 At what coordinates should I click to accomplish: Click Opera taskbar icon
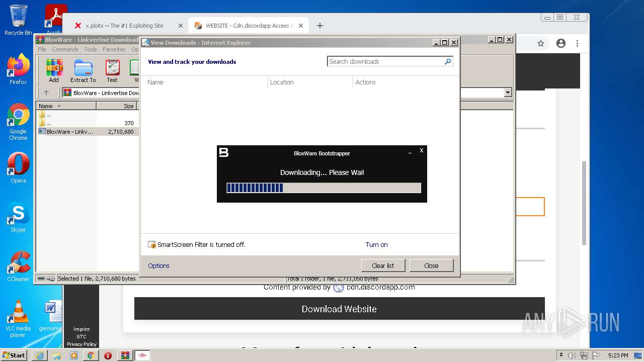pos(108,355)
